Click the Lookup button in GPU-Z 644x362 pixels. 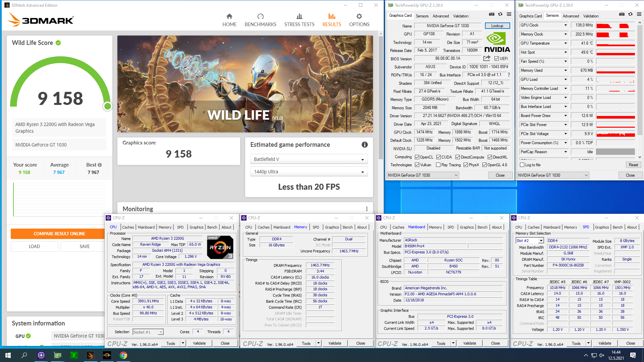point(497,26)
